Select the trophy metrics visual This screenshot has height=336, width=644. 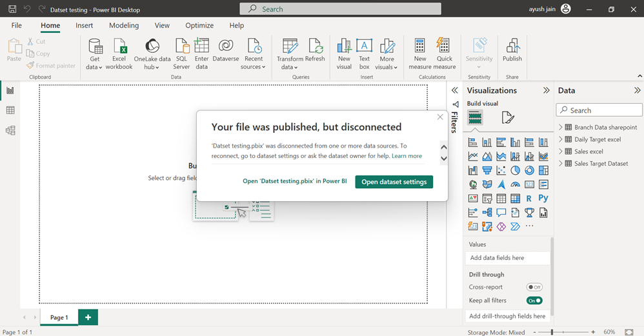tap(529, 213)
